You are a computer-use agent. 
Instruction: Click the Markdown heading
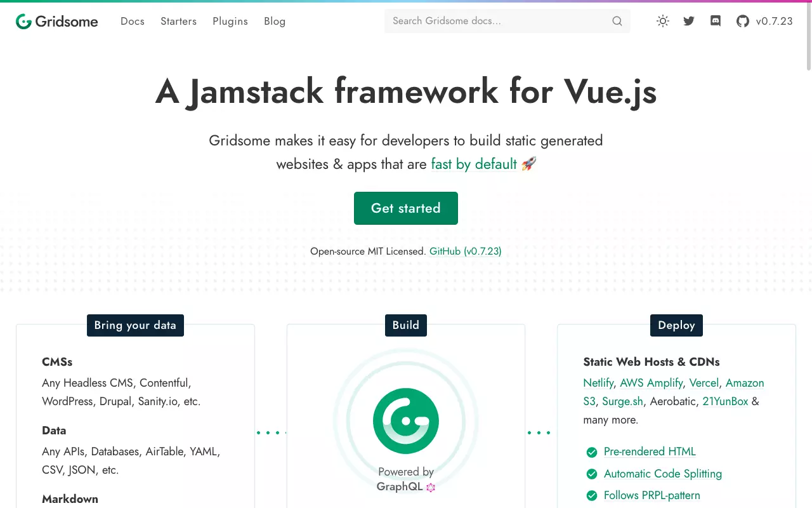(x=70, y=499)
